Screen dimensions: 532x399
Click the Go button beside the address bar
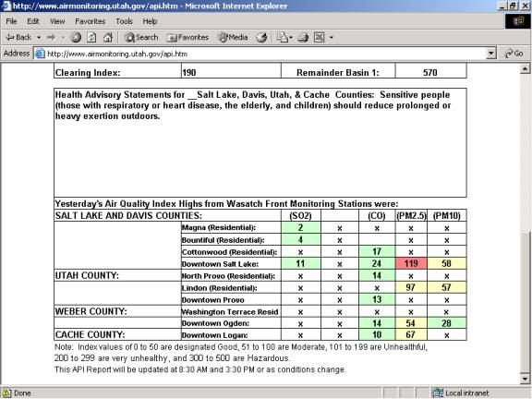click(x=514, y=54)
